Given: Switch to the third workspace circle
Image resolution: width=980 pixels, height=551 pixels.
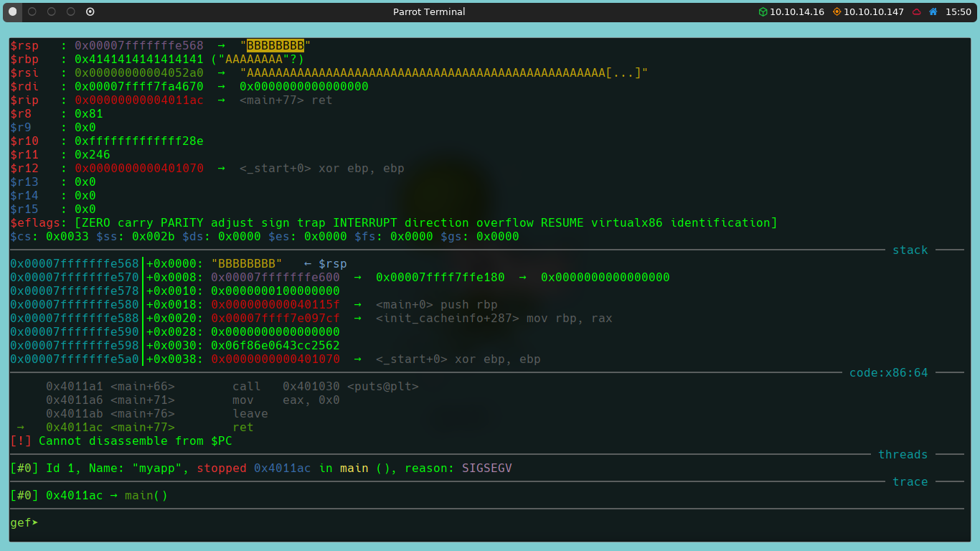Looking at the screenshot, I should [x=52, y=11].
